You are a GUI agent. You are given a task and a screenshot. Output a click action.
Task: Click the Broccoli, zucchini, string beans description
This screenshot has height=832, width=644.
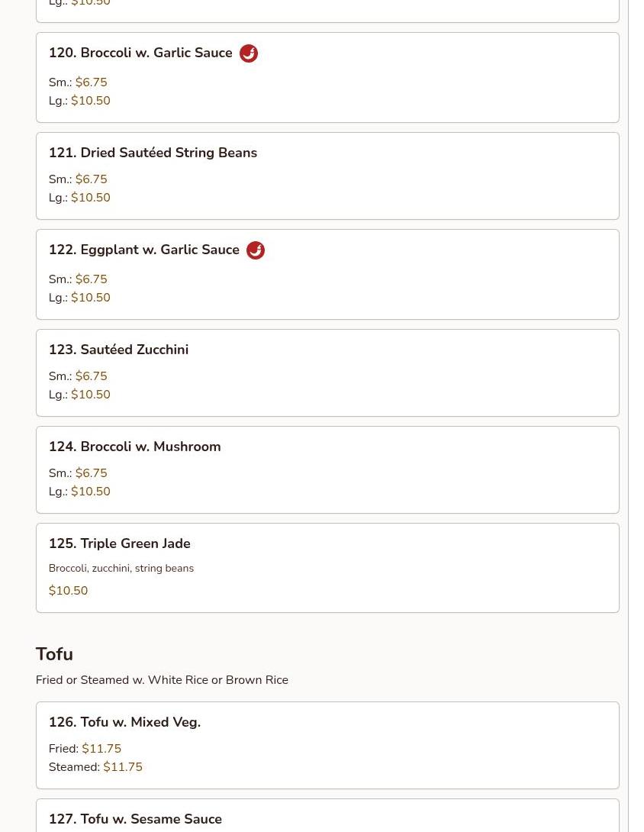[x=121, y=569]
